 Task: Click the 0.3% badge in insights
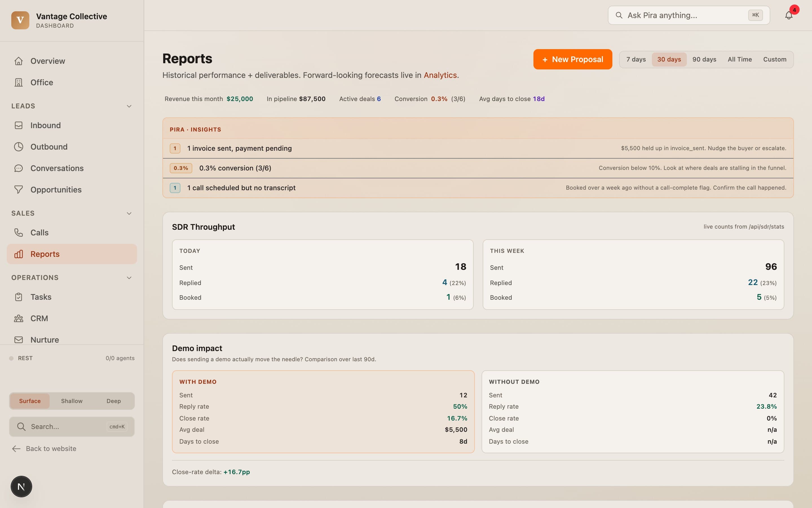[181, 168]
